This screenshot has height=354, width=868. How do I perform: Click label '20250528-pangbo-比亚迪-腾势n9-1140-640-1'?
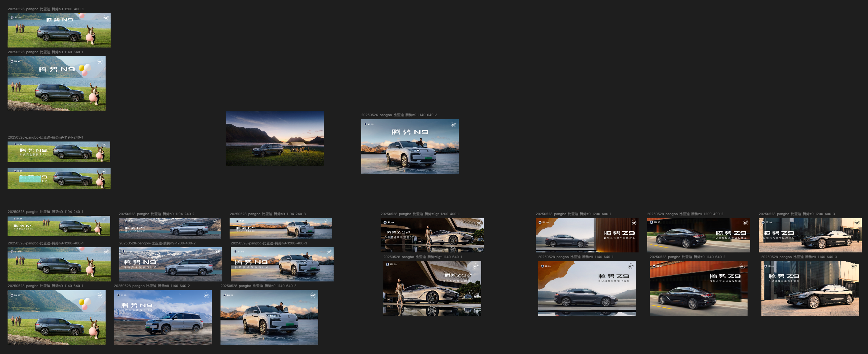[x=45, y=286]
